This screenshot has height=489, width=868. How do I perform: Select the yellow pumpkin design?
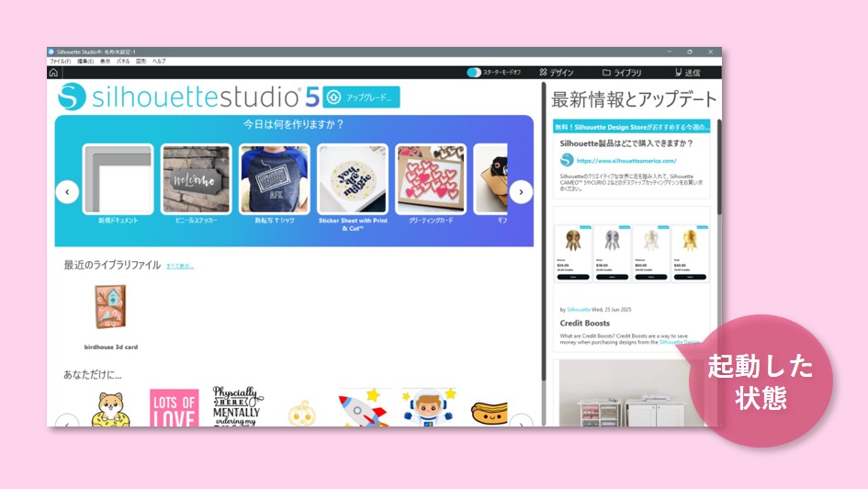301,413
